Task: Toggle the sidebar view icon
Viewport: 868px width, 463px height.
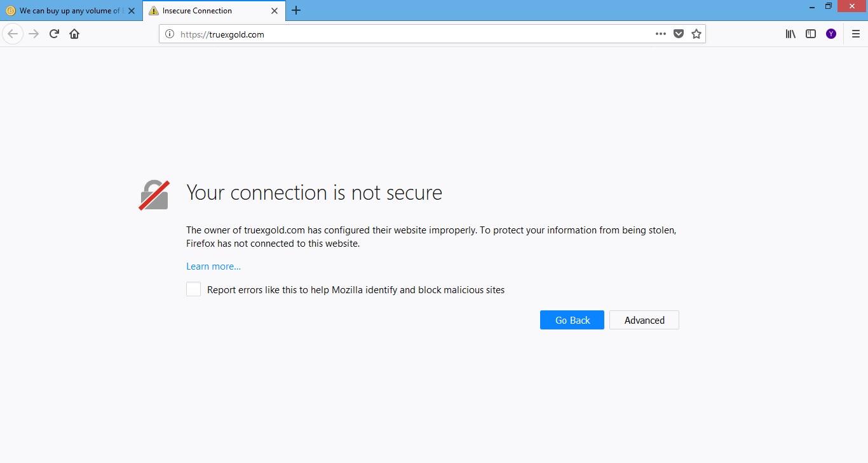Action: 811,34
